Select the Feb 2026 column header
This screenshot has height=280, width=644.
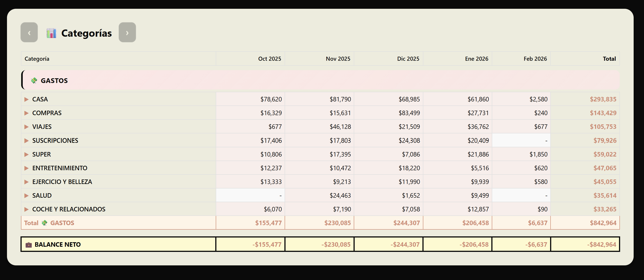(x=535, y=58)
